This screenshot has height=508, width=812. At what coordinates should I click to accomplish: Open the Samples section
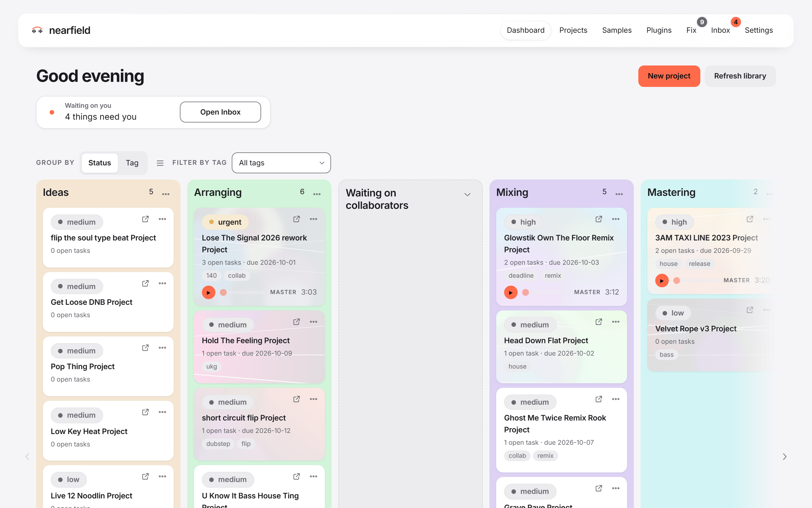(617, 30)
